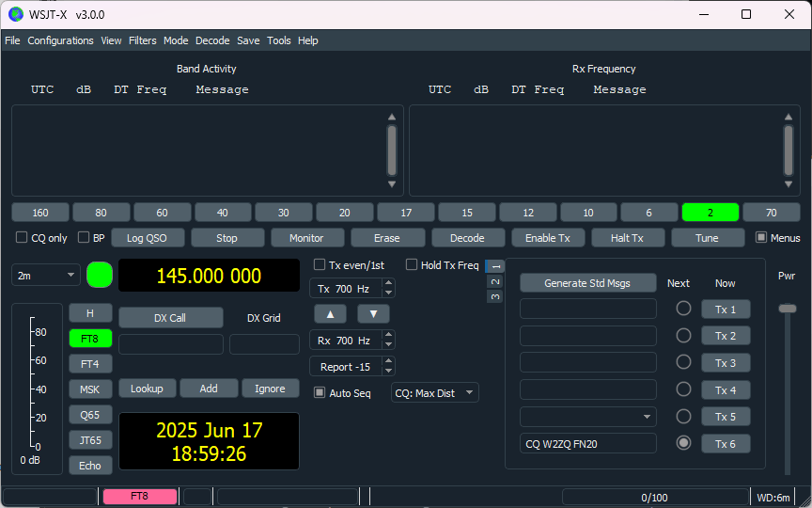Select Next radio button for Tx 1

[x=683, y=309]
